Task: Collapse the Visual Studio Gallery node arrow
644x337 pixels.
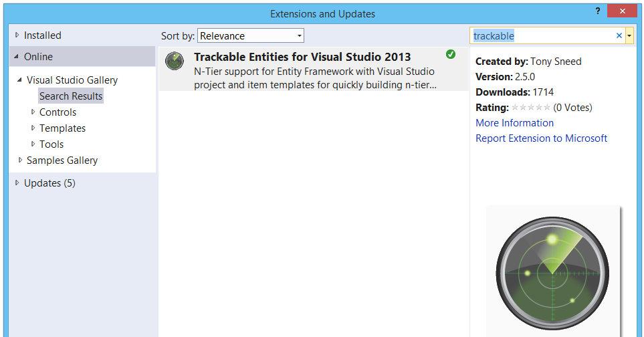Action: click(x=19, y=80)
